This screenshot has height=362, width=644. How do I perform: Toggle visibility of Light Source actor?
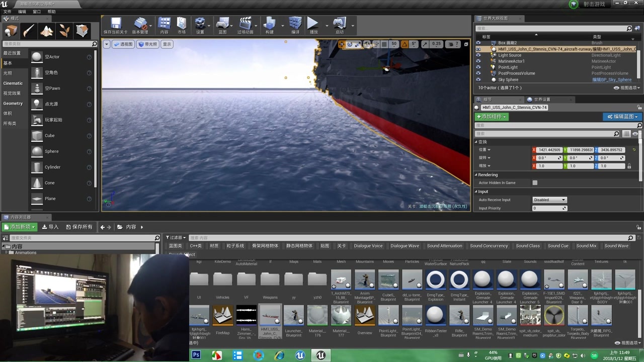(478, 55)
